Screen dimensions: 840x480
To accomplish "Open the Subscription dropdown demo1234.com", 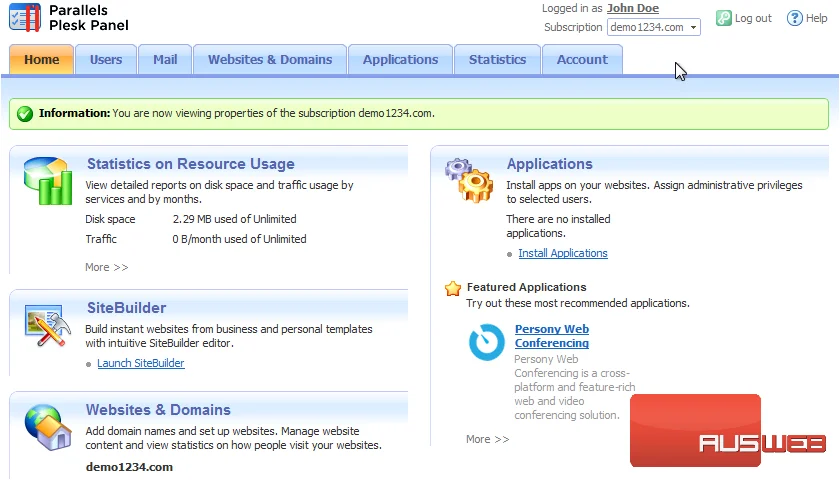I will click(x=654, y=27).
